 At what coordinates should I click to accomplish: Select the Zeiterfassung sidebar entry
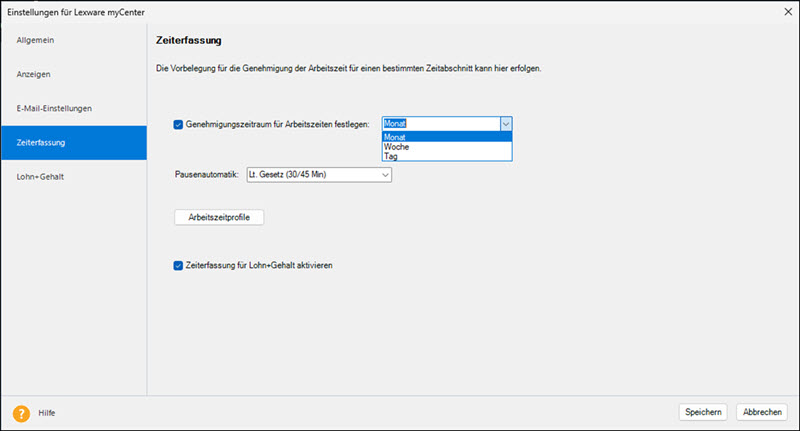coord(74,143)
